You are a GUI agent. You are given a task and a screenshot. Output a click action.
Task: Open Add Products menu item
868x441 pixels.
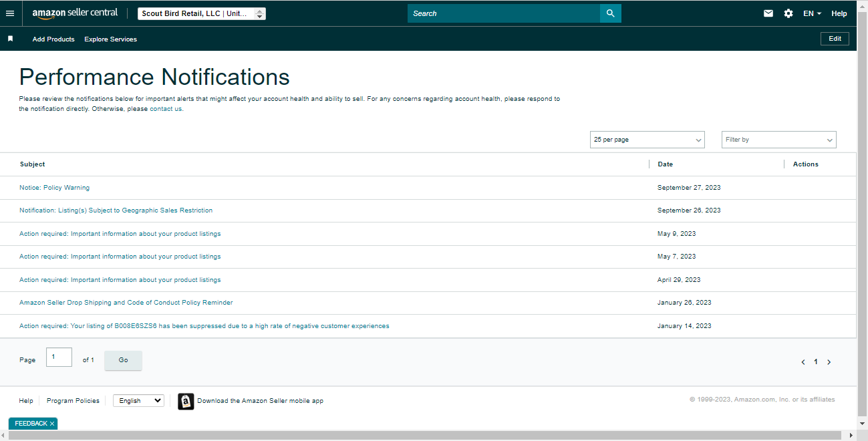pyautogui.click(x=53, y=39)
